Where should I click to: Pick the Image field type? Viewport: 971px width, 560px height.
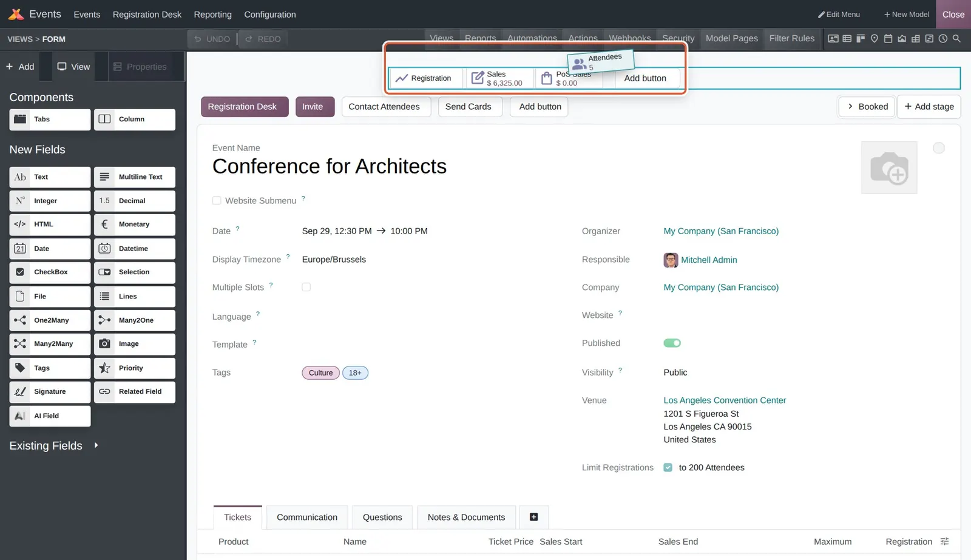coord(135,344)
